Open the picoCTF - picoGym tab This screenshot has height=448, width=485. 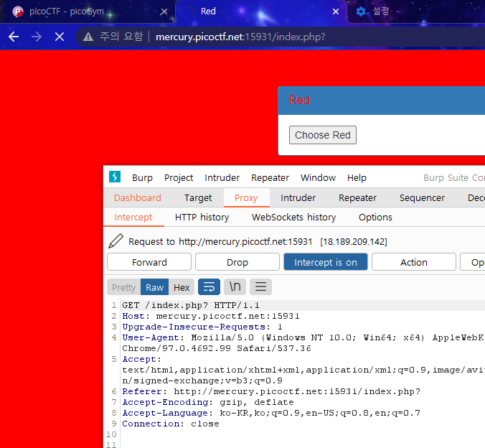[90, 11]
